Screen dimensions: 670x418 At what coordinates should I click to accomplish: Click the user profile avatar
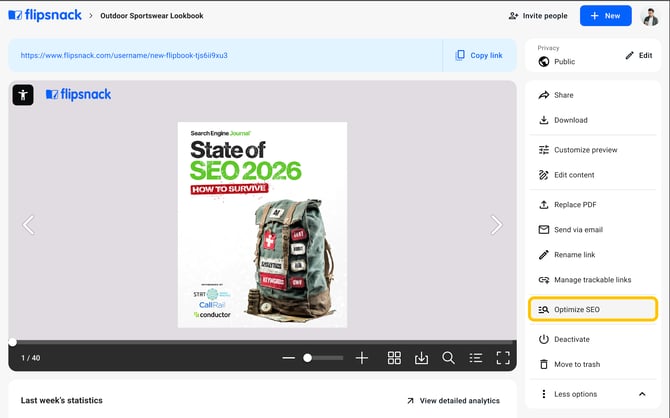tap(650, 16)
